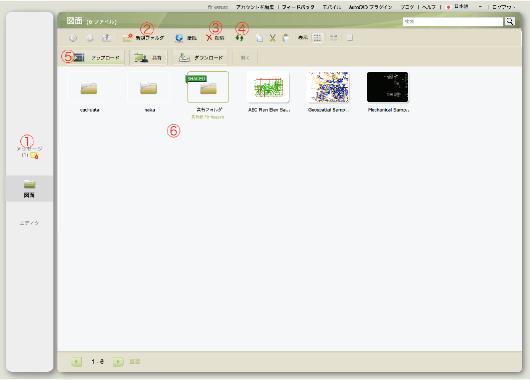
Task: Switch to the thumbnail grid view
Action: click(317, 38)
